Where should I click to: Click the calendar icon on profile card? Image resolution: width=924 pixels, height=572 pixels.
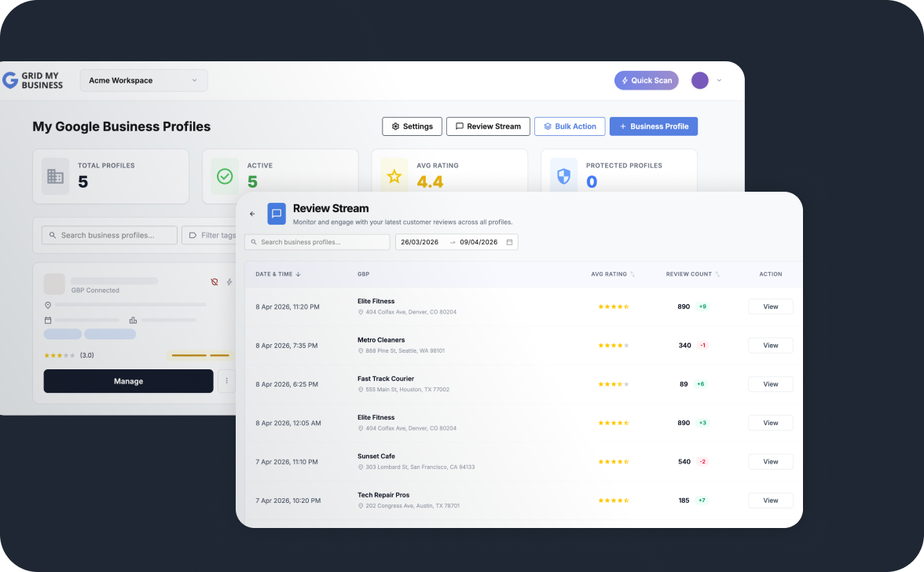[x=48, y=321]
